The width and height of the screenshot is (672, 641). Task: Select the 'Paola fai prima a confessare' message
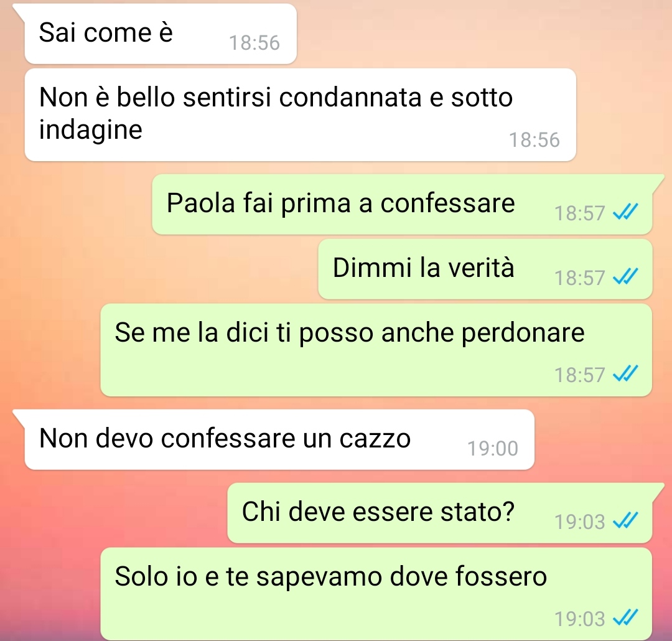(x=402, y=204)
